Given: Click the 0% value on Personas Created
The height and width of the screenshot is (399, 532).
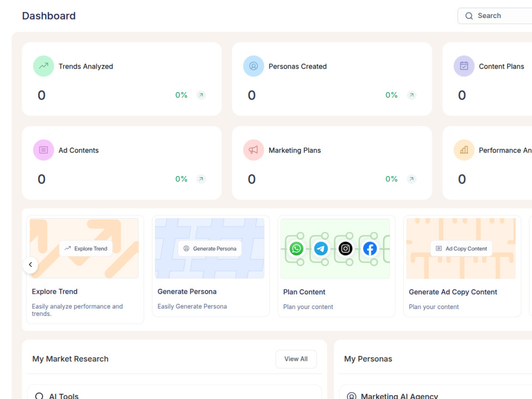Looking at the screenshot, I should point(392,95).
